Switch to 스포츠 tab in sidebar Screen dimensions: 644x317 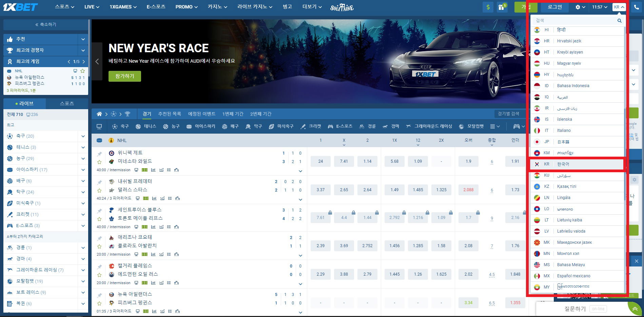coord(67,103)
